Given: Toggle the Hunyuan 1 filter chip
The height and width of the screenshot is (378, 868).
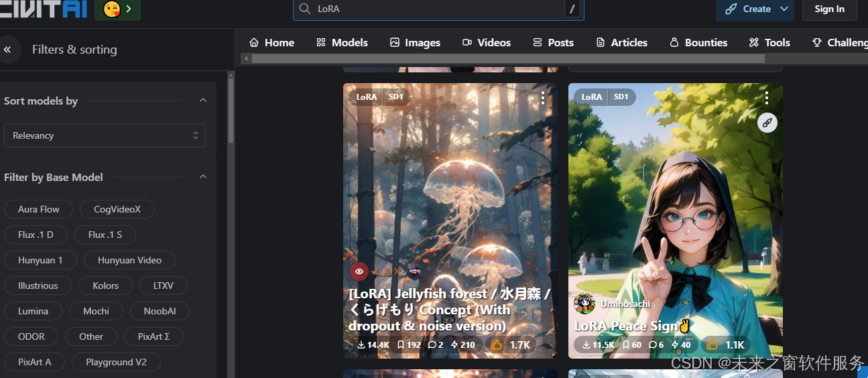Looking at the screenshot, I should click(x=40, y=260).
